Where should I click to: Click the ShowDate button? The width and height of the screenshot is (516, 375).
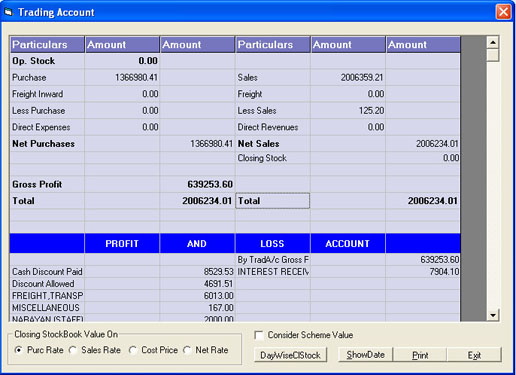(365, 355)
